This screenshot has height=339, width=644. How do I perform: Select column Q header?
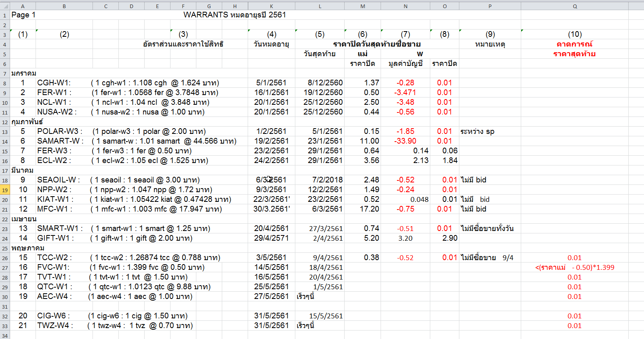pos(575,6)
